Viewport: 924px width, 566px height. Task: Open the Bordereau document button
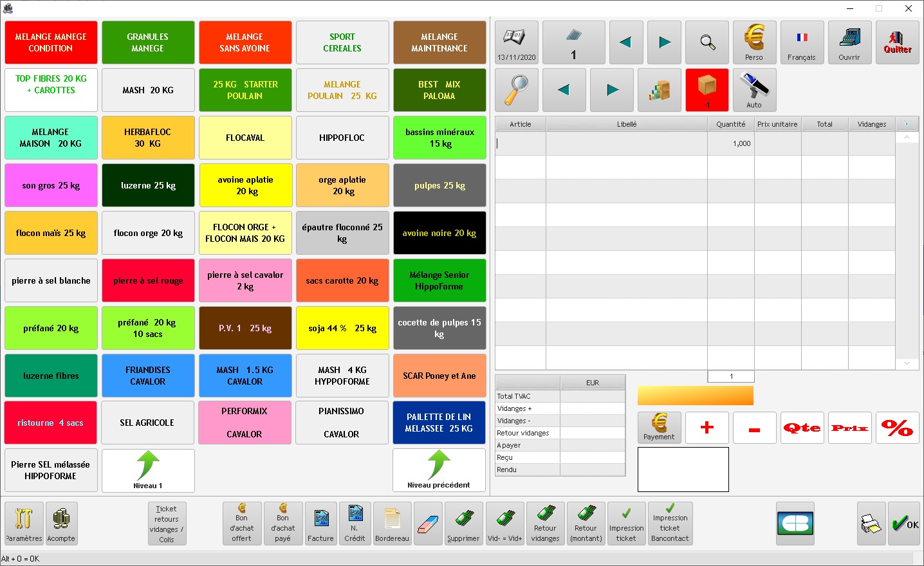pos(392,524)
